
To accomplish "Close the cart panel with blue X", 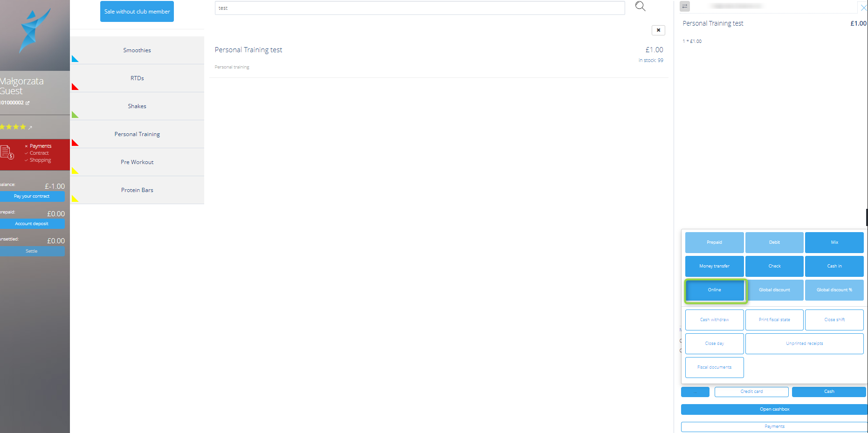I will pos(863,8).
